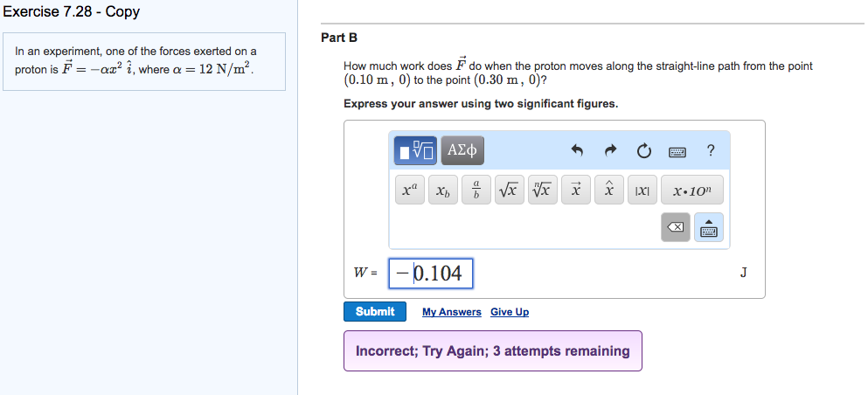
Task: Reset the answer with the circular arrow
Action: coord(643,150)
